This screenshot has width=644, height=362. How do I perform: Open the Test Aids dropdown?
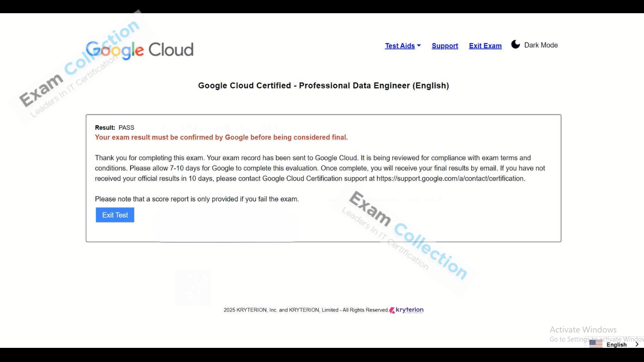tap(403, 46)
